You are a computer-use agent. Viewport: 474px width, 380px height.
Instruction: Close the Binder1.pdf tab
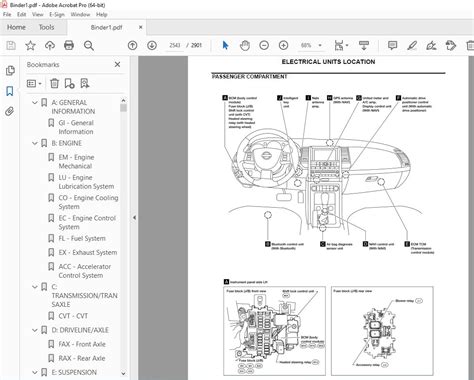click(141, 27)
